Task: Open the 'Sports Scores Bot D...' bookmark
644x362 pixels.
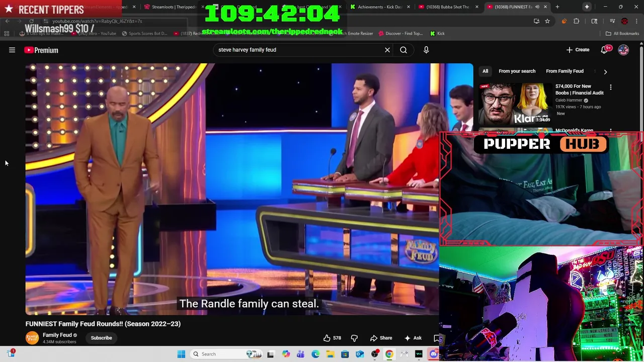Action: click(144, 34)
